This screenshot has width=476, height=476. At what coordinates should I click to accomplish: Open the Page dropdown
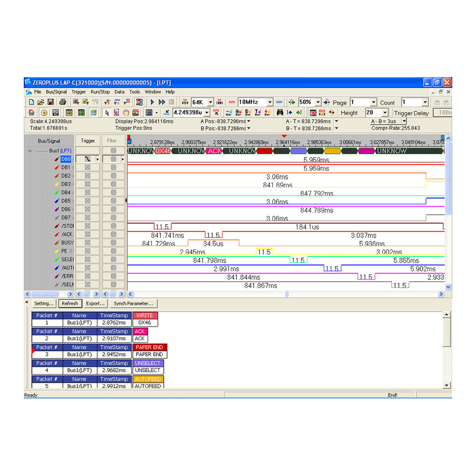point(374,102)
